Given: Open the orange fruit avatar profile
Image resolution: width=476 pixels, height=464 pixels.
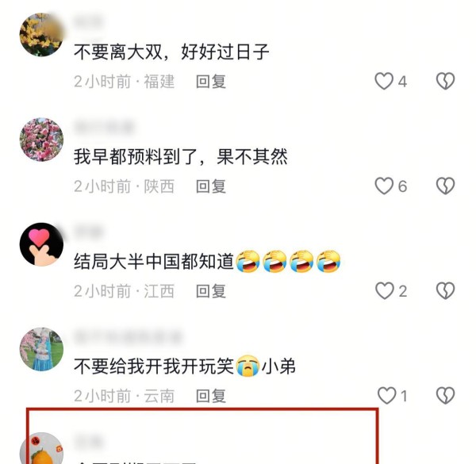Looking at the screenshot, I should point(41,448).
